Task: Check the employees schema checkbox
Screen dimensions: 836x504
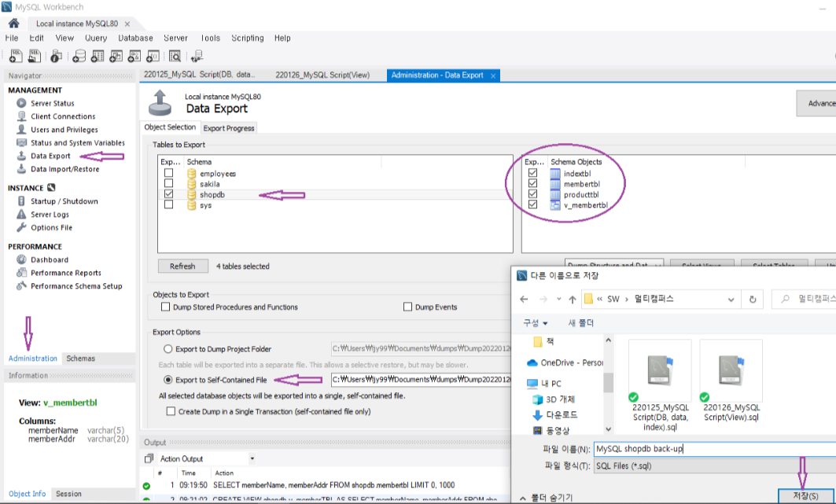Action: pyautogui.click(x=168, y=173)
